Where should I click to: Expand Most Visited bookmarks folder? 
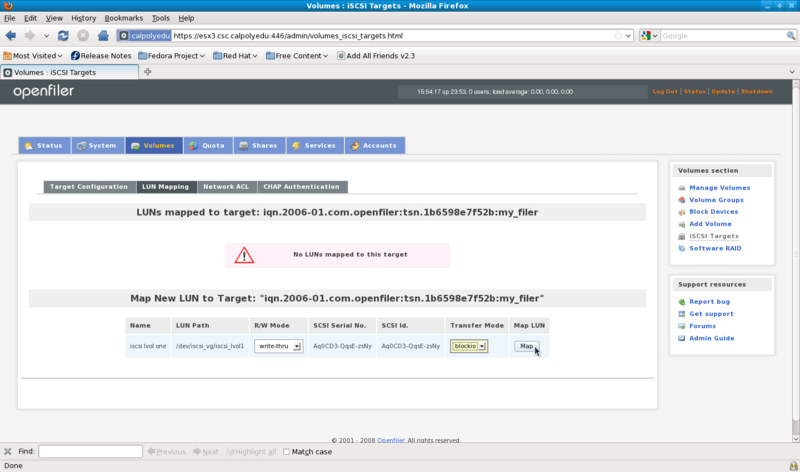33,56
